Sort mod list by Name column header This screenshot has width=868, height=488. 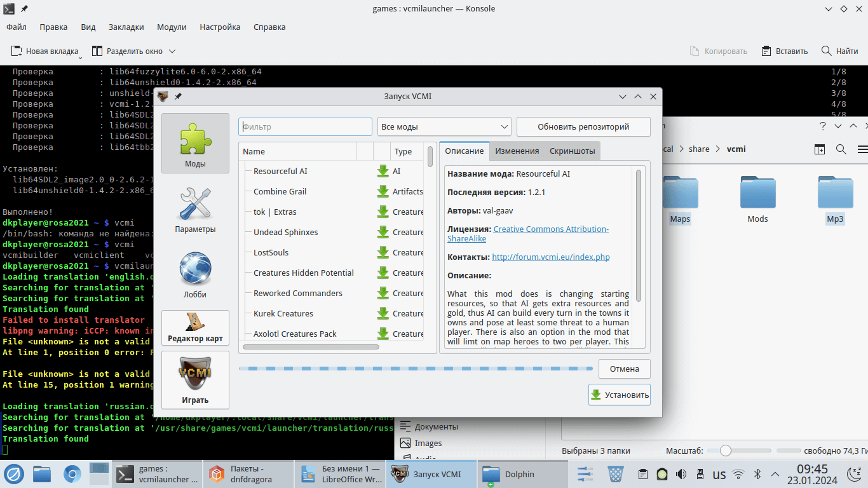297,151
